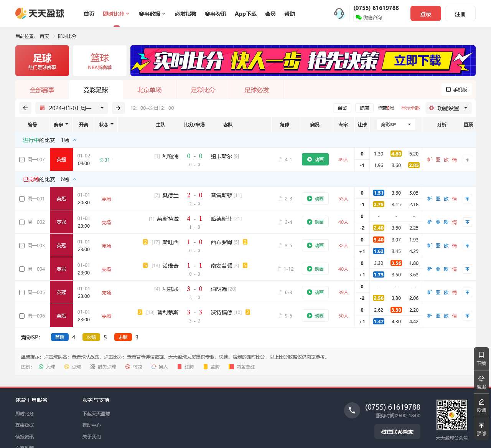Click the 反馈 feedback sidebar icon
The image size is (491, 448).
(481, 405)
